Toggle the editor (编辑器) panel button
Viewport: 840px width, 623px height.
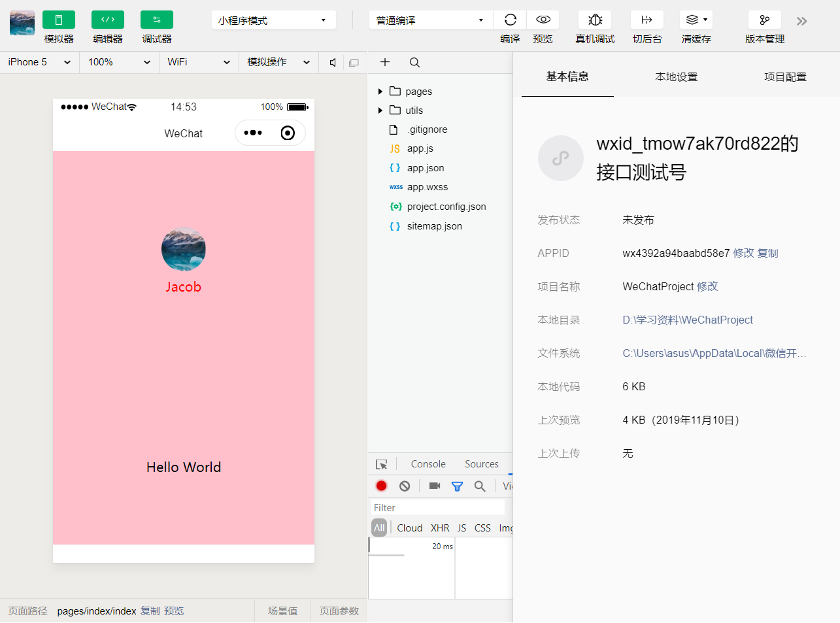(108, 20)
